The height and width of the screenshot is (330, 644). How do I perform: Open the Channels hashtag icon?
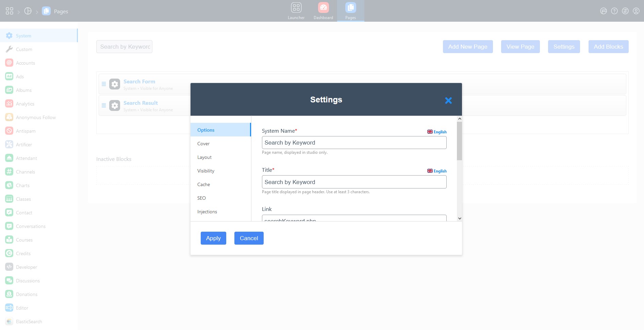click(9, 172)
